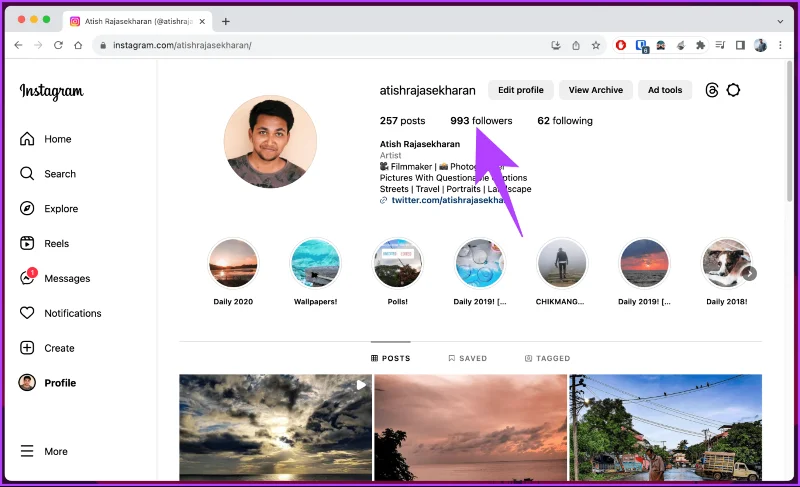
Task: Click the site lock icon in address bar
Action: (103, 45)
